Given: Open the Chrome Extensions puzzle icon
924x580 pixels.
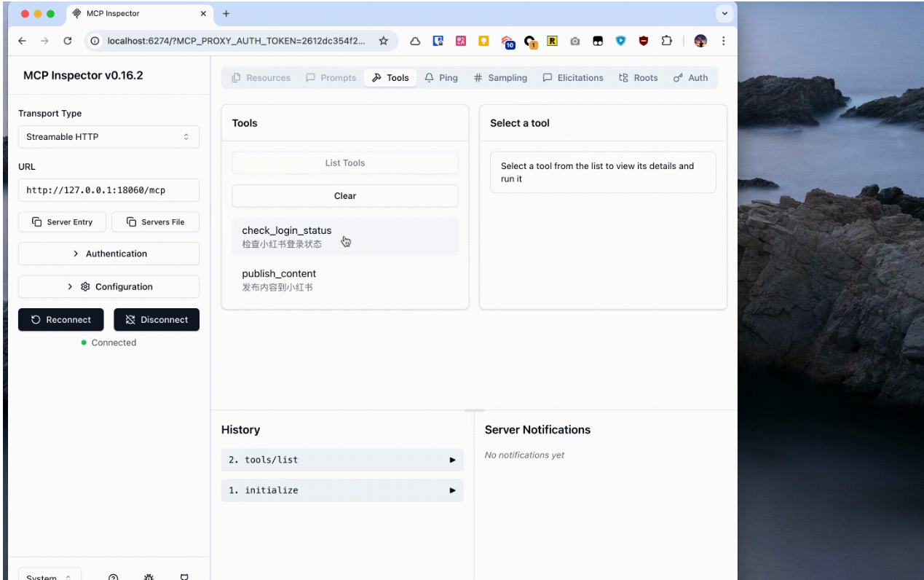Looking at the screenshot, I should [x=666, y=41].
